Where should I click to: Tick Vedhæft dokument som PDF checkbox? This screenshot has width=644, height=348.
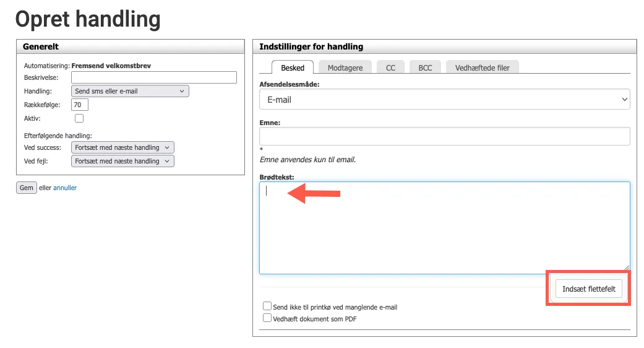pyautogui.click(x=267, y=318)
